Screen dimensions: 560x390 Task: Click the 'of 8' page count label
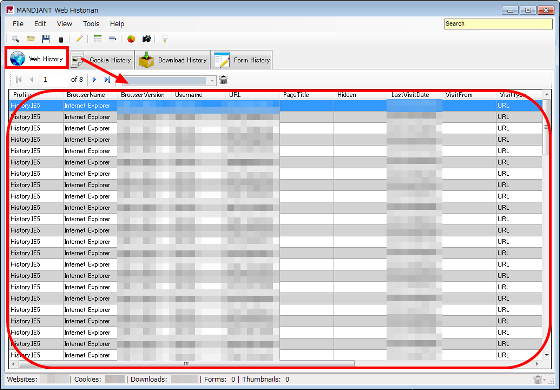tap(77, 79)
